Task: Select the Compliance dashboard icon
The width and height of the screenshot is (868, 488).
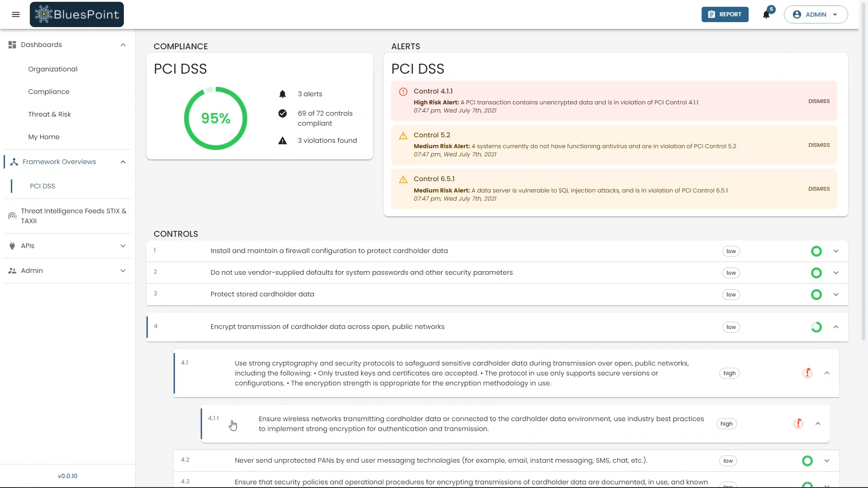Action: pyautogui.click(x=49, y=91)
